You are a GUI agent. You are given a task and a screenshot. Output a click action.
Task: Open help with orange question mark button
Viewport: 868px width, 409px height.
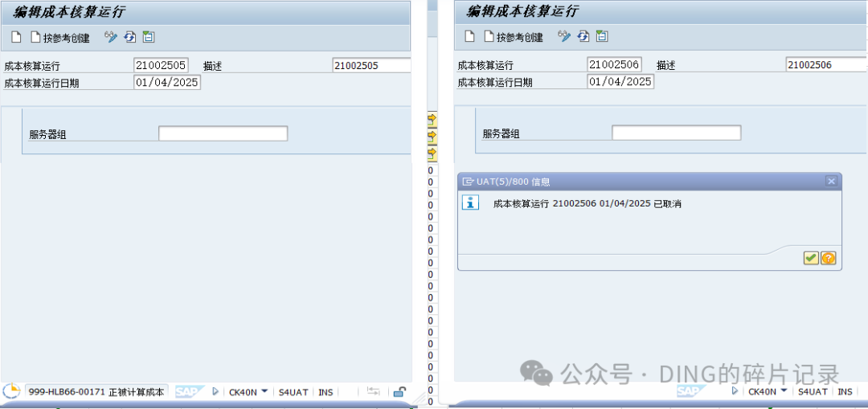[x=828, y=258]
